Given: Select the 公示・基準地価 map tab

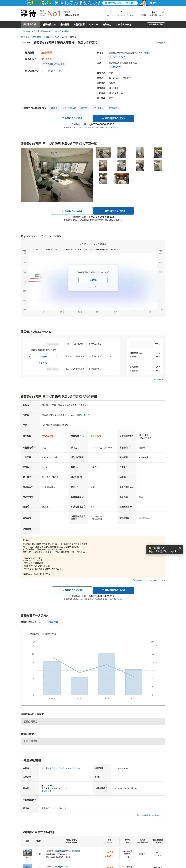Looking at the screenshot, I should coord(69,108).
